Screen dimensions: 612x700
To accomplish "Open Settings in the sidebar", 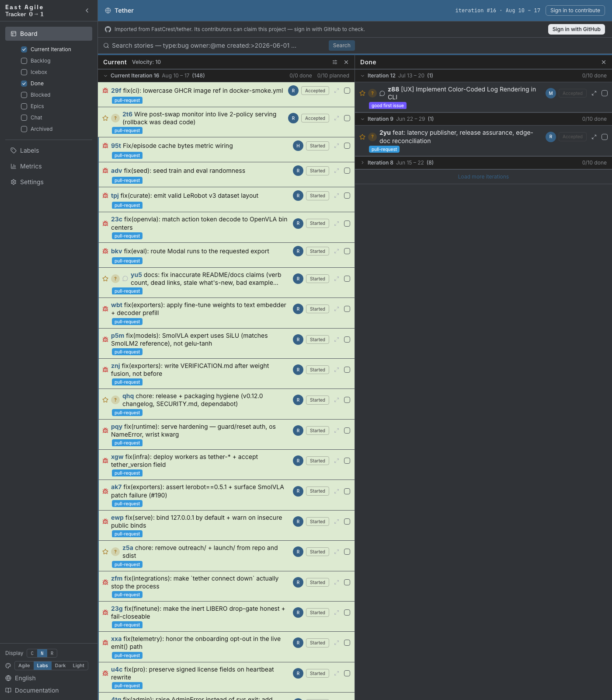I will click(x=49, y=182).
